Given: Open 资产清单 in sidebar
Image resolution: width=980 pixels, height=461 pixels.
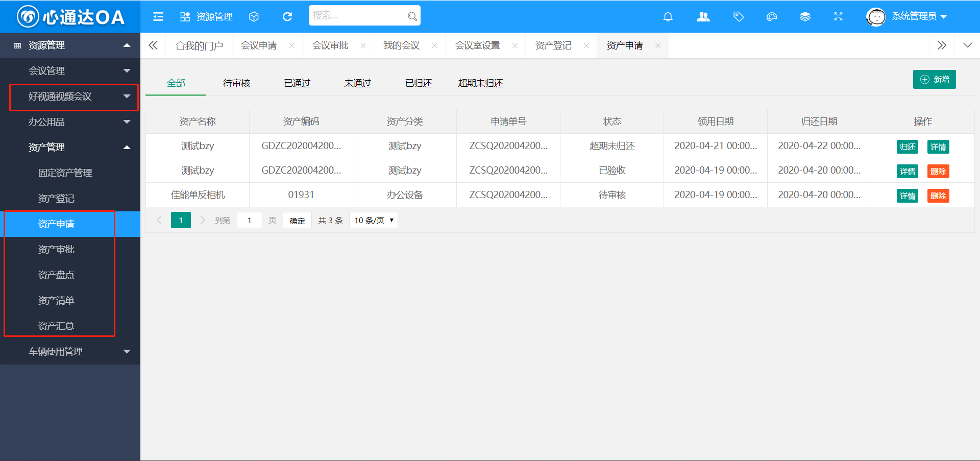Looking at the screenshot, I should click(70, 301).
